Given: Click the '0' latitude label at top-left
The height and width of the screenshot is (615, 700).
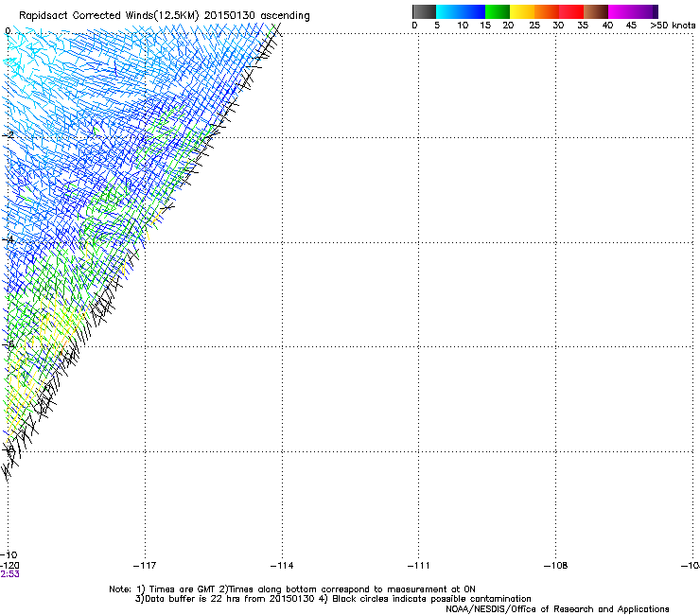Looking at the screenshot, I should [8, 31].
